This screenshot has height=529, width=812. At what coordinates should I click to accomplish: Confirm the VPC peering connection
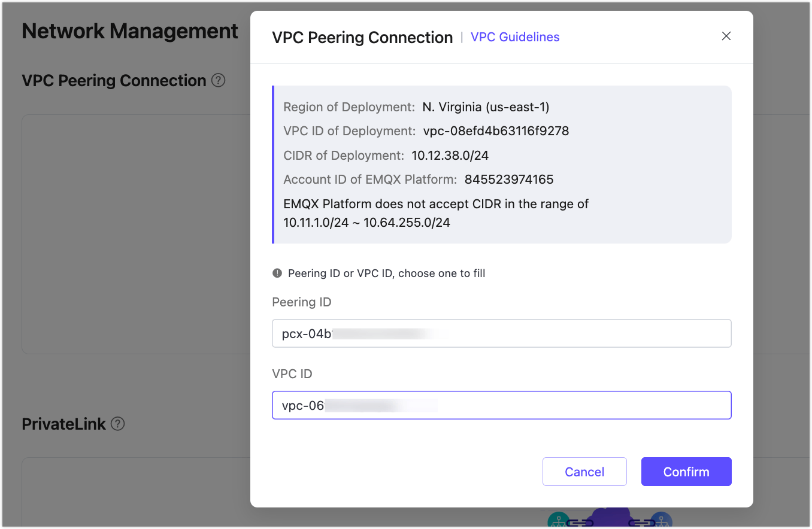pyautogui.click(x=686, y=472)
